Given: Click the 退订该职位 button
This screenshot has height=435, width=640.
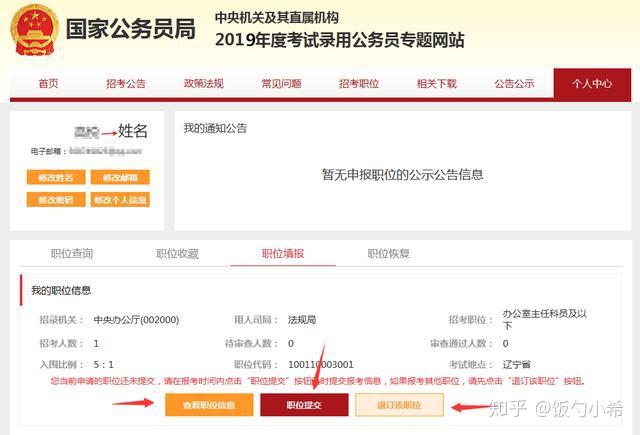Looking at the screenshot, I should click(399, 405).
